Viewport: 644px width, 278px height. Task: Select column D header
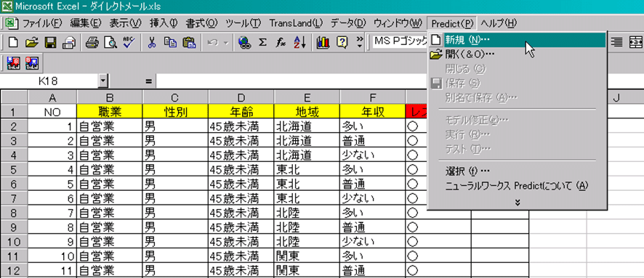(241, 97)
